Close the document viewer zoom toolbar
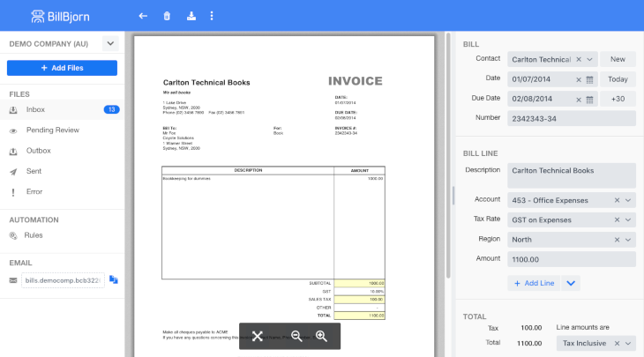644x357 pixels. [x=257, y=336]
